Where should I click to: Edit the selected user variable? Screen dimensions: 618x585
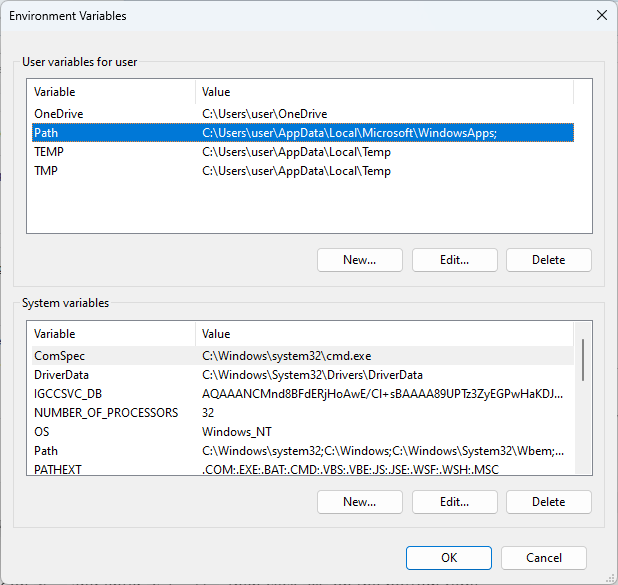tap(454, 260)
